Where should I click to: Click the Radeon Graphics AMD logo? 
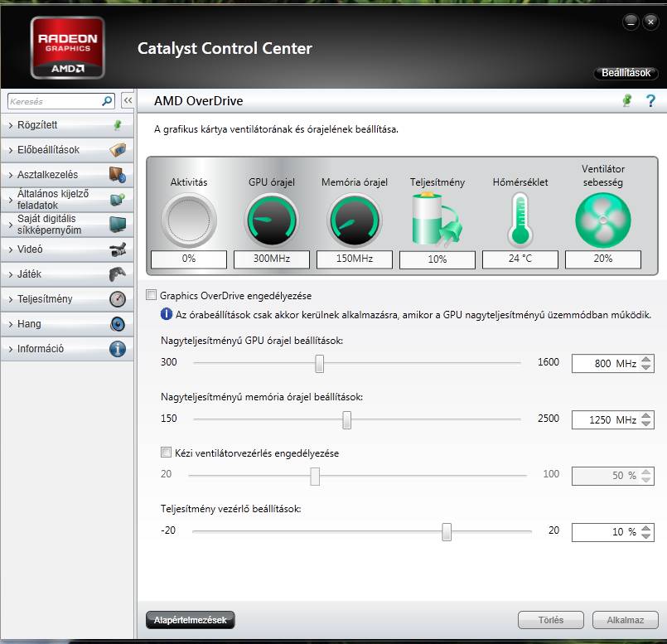point(68,48)
